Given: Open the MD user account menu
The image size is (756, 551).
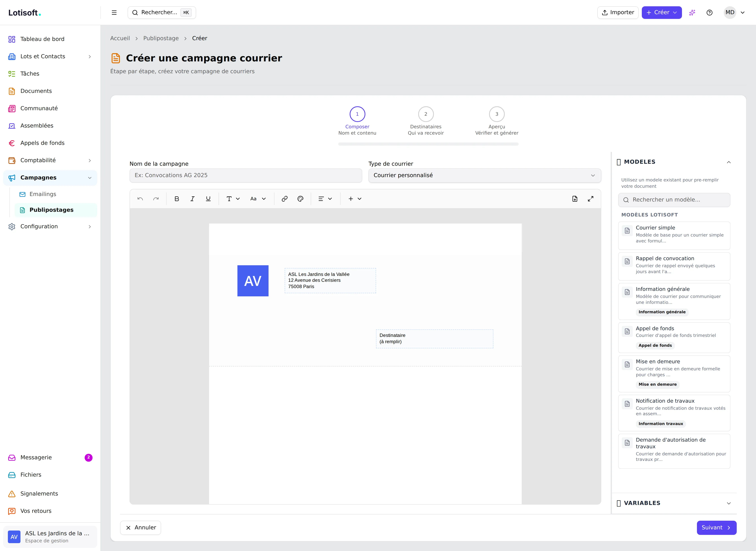Looking at the screenshot, I should (734, 13).
